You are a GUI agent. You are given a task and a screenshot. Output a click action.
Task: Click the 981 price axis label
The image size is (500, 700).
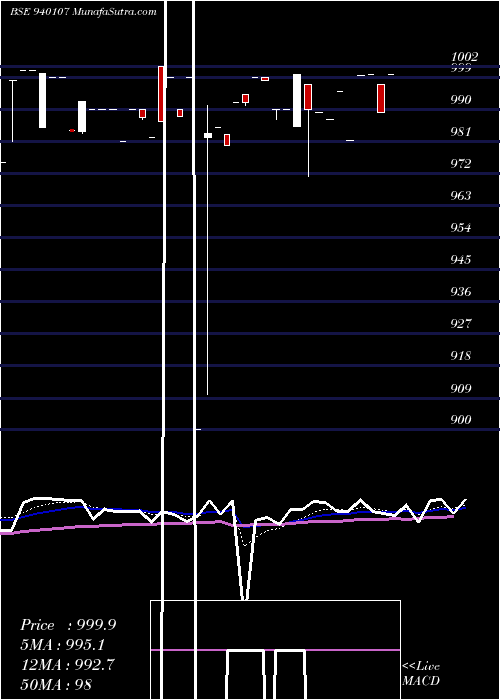click(x=461, y=132)
